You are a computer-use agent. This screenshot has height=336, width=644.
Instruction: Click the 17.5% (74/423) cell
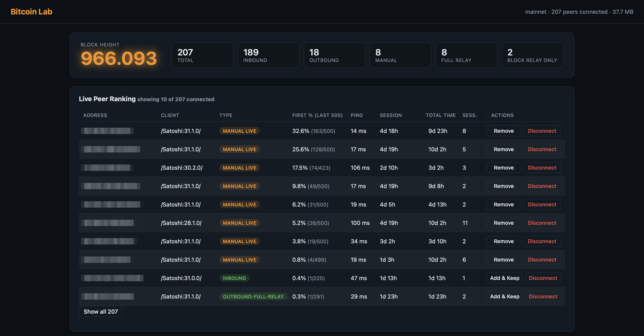[311, 168]
